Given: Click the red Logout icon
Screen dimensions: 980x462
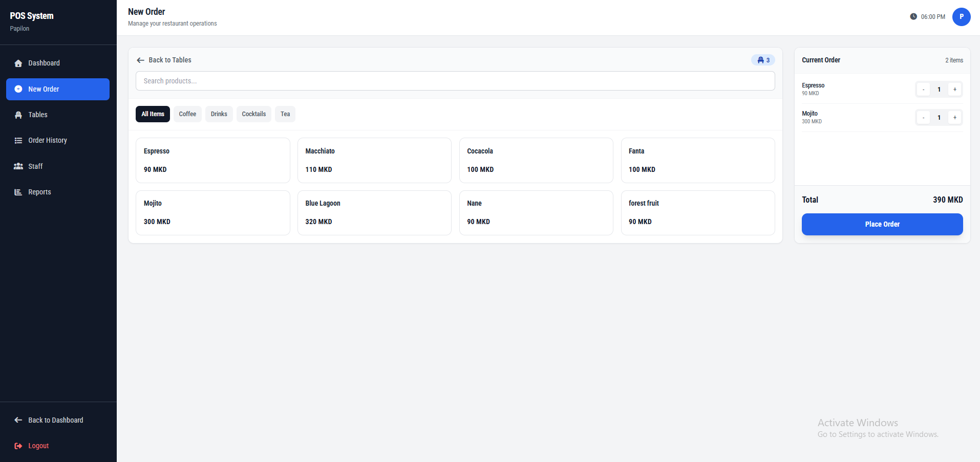Looking at the screenshot, I should point(18,446).
